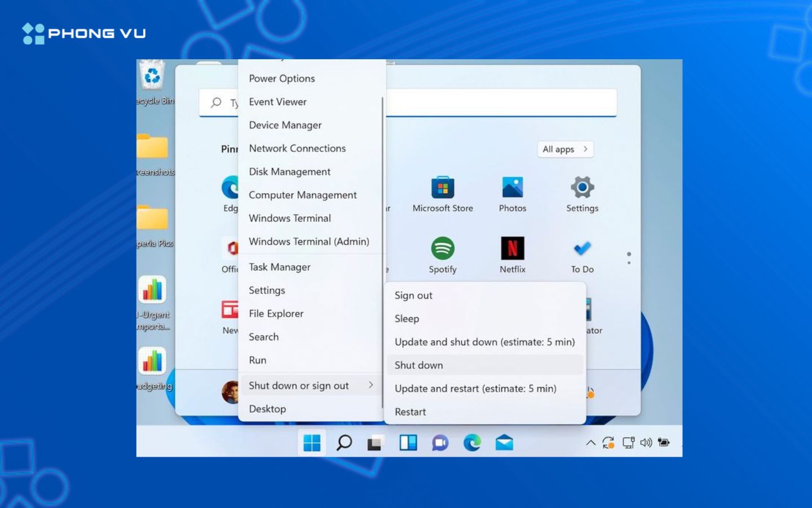Expand the All apps list
The width and height of the screenshot is (812, 508).
(x=564, y=149)
